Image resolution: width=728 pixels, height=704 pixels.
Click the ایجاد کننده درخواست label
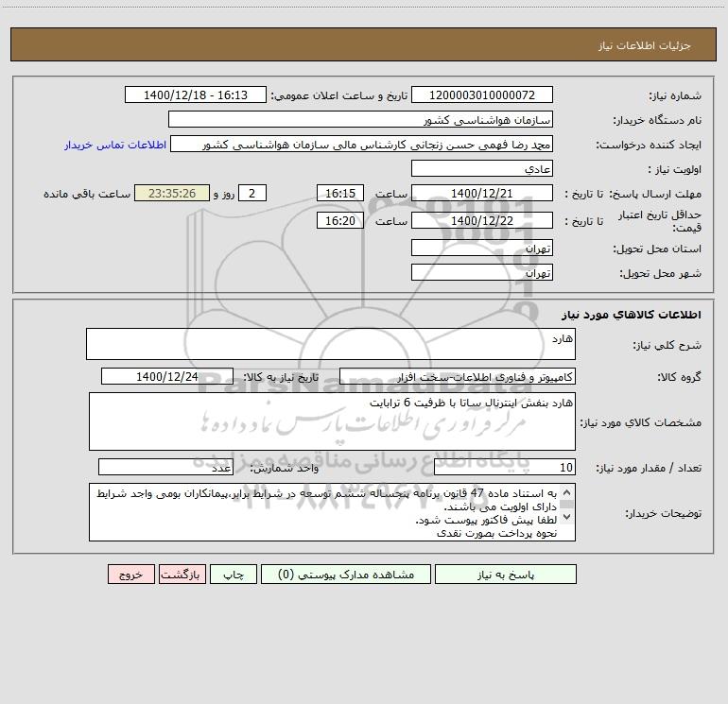649,145
